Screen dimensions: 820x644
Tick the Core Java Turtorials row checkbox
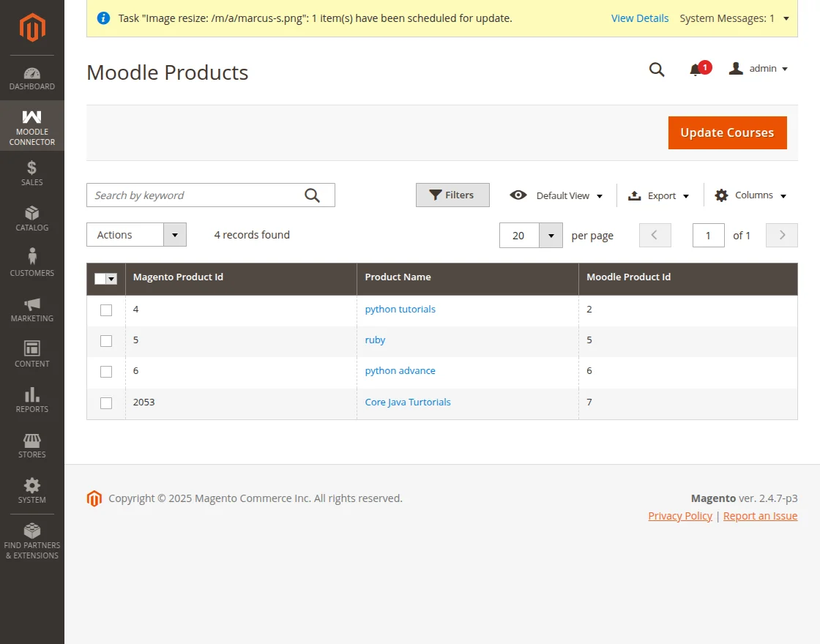coord(106,403)
